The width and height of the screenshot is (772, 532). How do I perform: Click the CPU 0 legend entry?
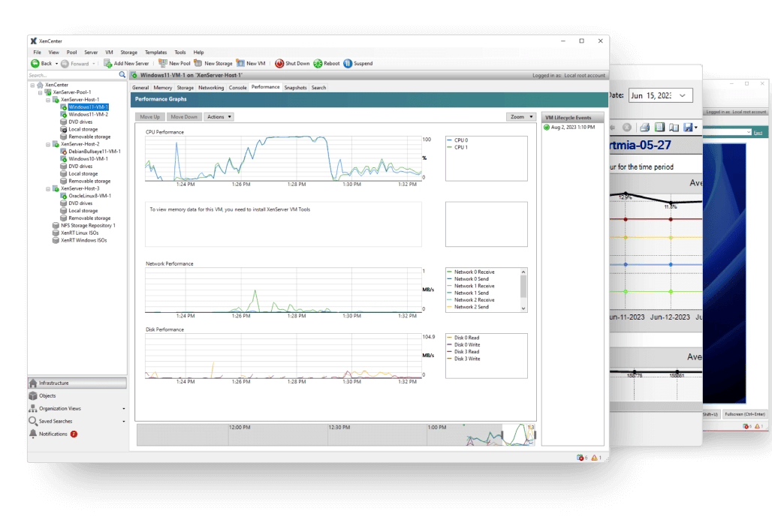coord(457,140)
